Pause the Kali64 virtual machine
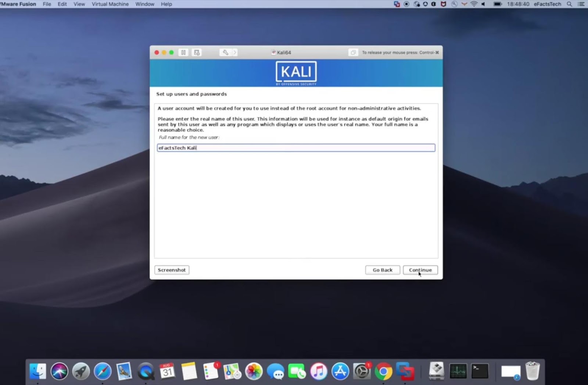 pos(183,53)
